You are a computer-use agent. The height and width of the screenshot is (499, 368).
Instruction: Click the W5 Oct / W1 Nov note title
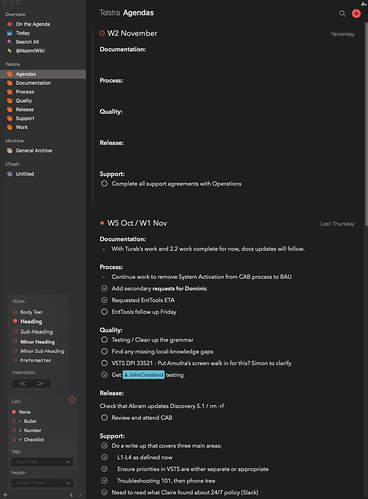tap(137, 223)
